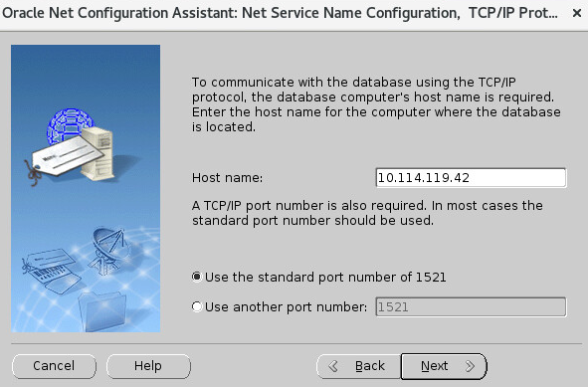This screenshot has width=588, height=387.
Task: Click the wizard side illustration image
Action: point(86,188)
